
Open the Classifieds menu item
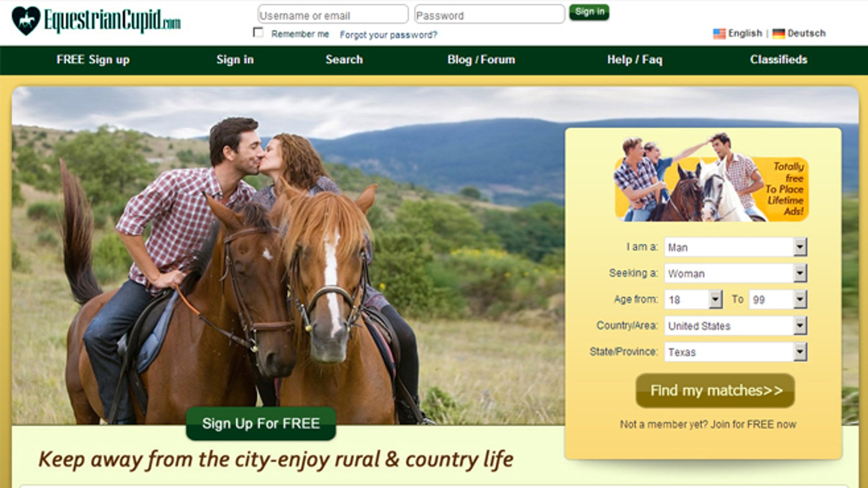778,60
